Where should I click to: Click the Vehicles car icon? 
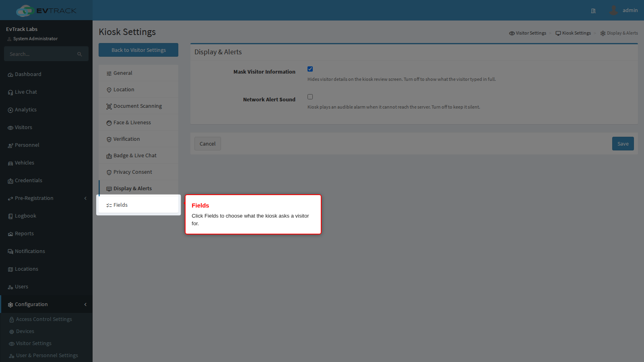point(10,163)
